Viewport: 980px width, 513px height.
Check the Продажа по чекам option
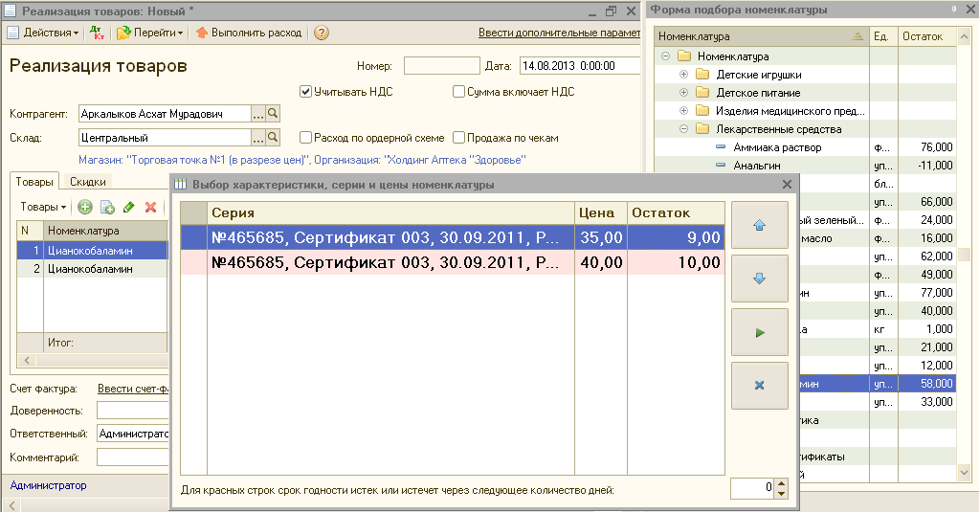[x=459, y=138]
